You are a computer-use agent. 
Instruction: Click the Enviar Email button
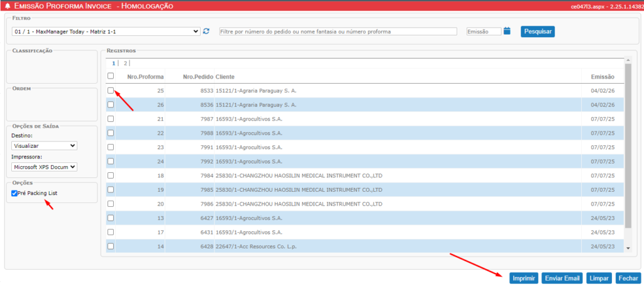pos(562,278)
